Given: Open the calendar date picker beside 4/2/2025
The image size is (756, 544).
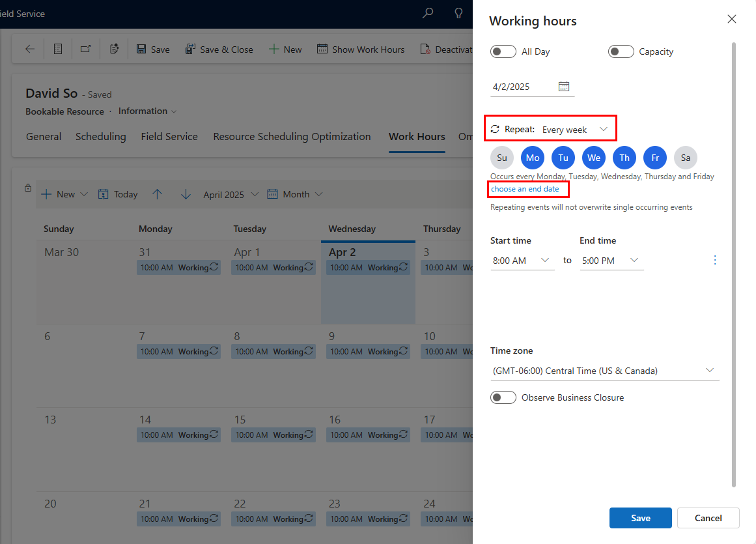Looking at the screenshot, I should pyautogui.click(x=564, y=85).
